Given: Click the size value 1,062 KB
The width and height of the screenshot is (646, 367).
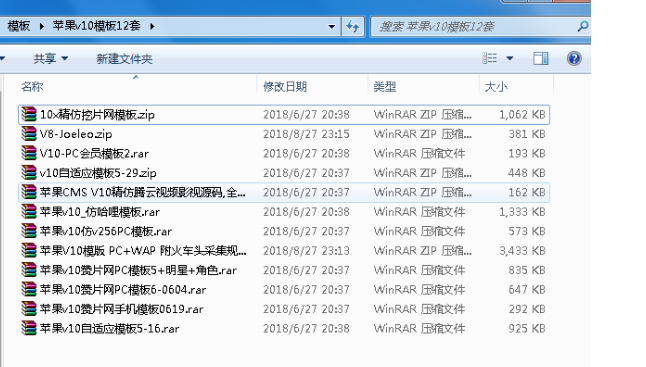Looking at the screenshot, I should 522,115.
